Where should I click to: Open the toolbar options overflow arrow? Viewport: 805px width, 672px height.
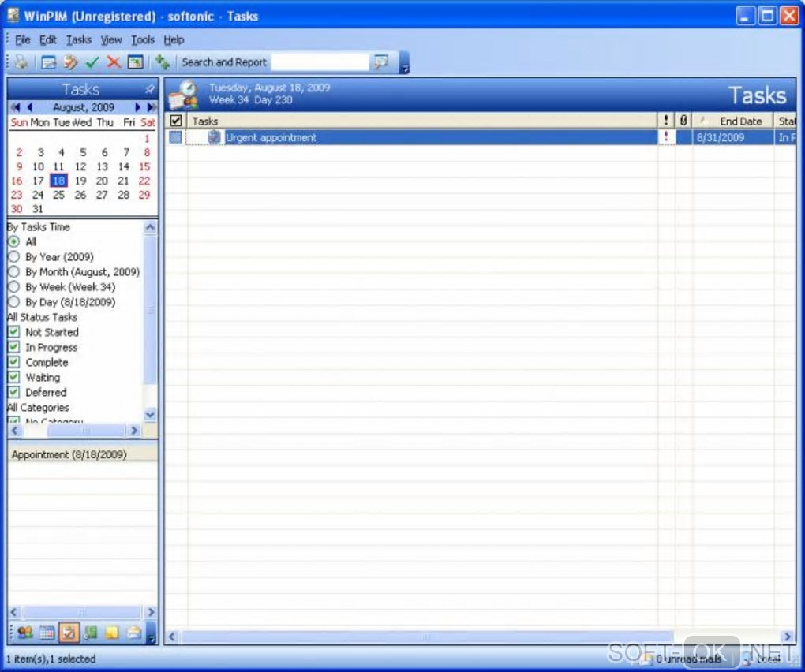(404, 62)
